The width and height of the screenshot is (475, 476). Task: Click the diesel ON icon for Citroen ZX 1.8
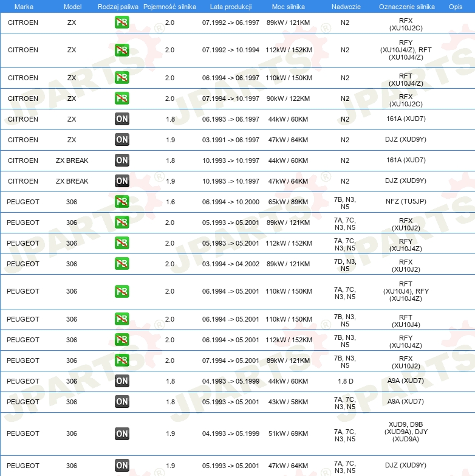(122, 119)
